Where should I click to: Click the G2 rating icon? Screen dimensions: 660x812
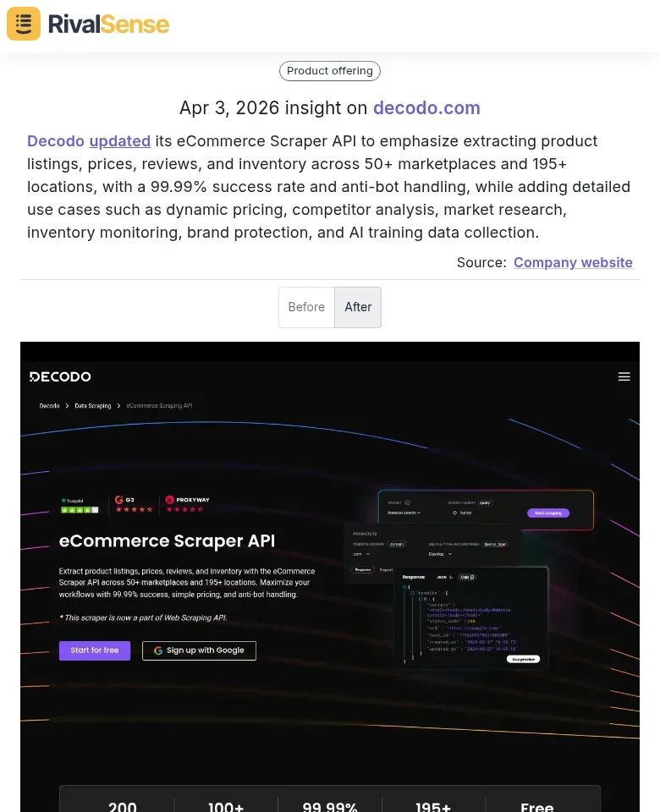118,499
